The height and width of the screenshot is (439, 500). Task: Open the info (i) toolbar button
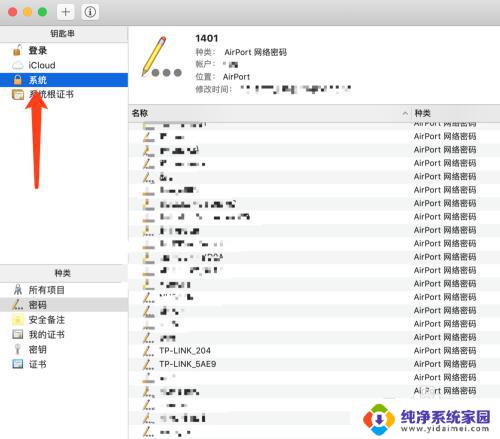coord(90,12)
